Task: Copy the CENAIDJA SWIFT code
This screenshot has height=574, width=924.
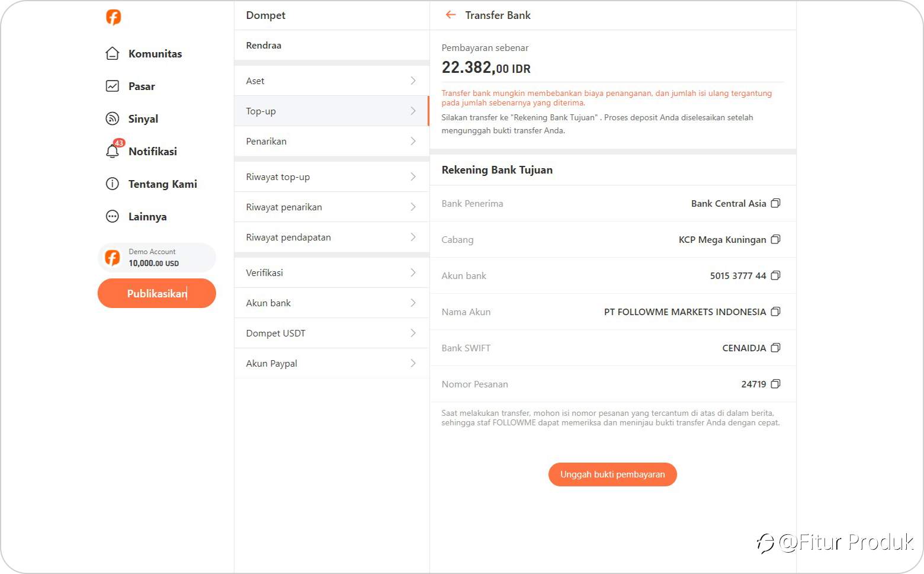Action: (775, 348)
